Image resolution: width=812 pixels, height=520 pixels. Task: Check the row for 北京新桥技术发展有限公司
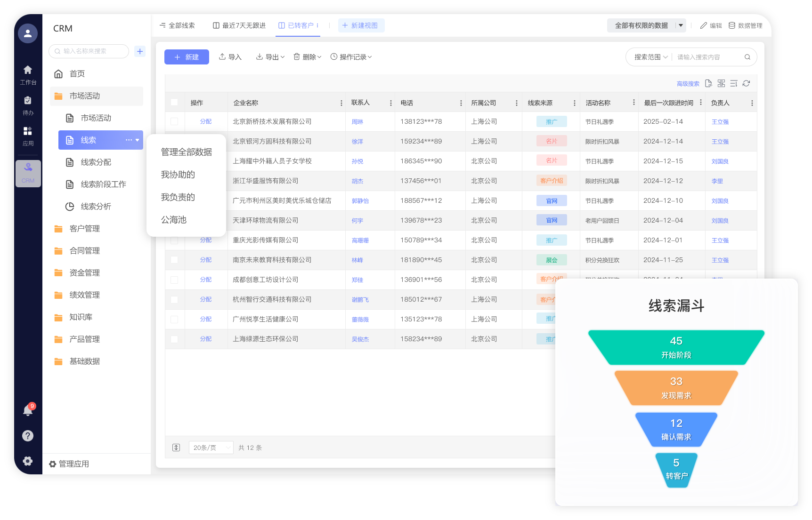(174, 121)
